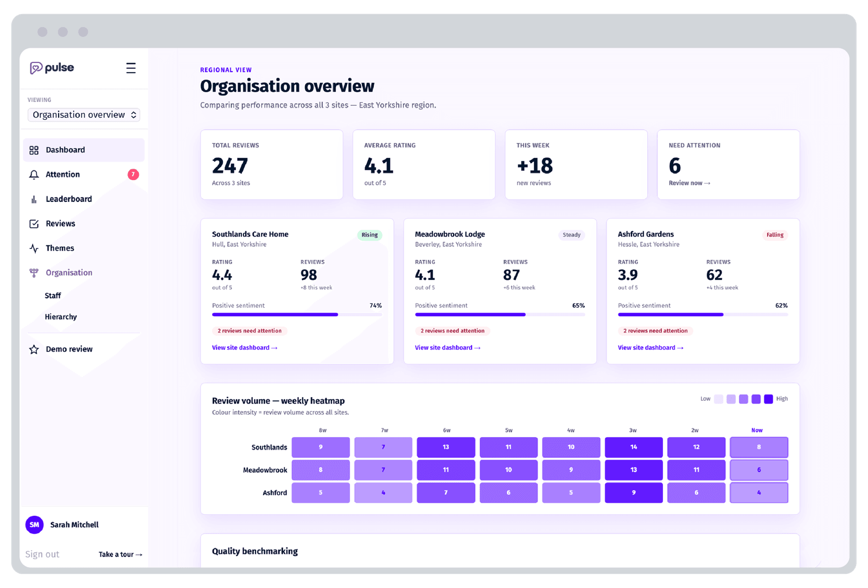Click the Dashboard grid icon
Screen dimensions: 868x588
click(34, 150)
